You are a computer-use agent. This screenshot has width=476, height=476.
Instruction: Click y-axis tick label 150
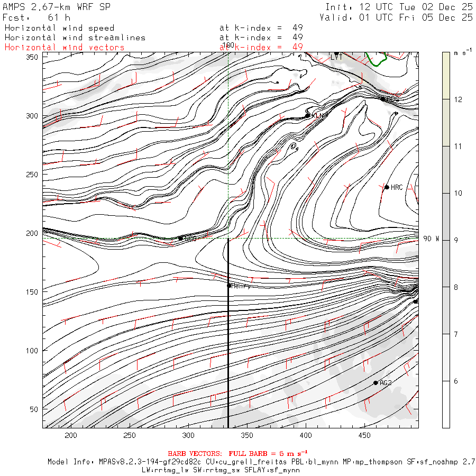coord(32,292)
